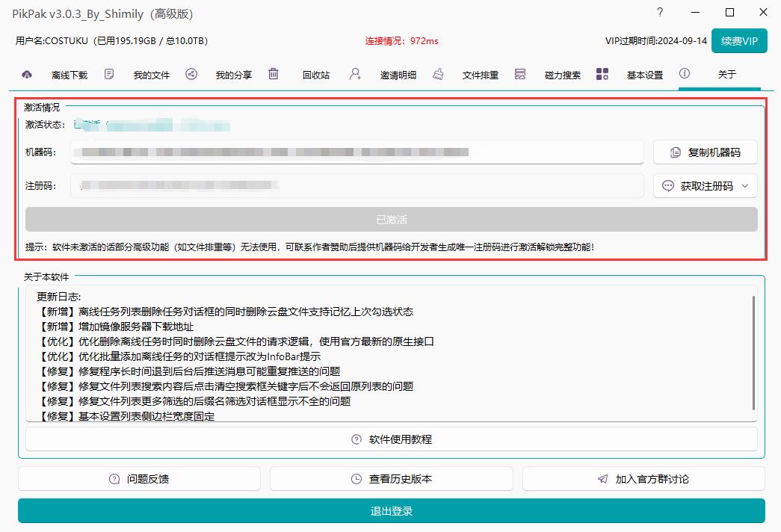Expand the 获取注册码 dropdown
Screen dimensions: 781x532
(x=706, y=186)
